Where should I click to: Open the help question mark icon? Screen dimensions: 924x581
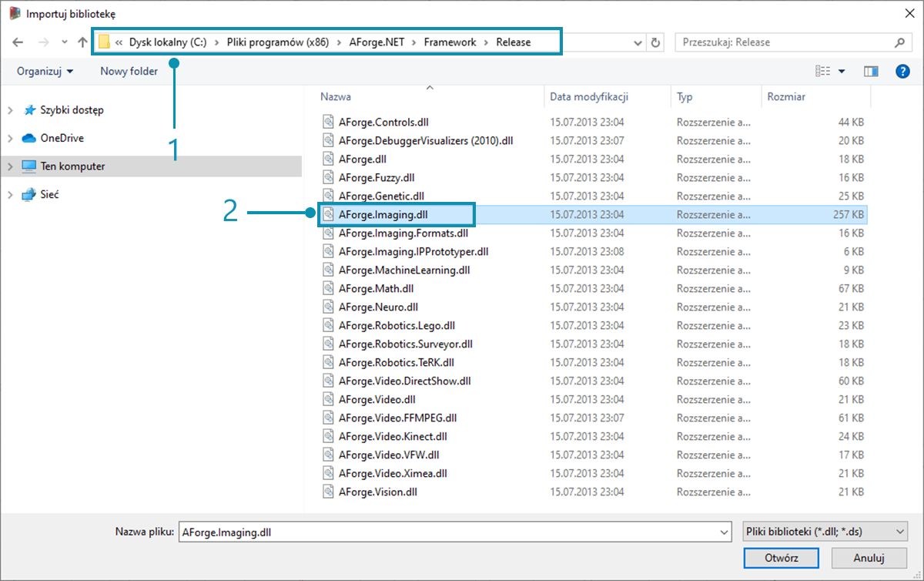pyautogui.click(x=903, y=71)
